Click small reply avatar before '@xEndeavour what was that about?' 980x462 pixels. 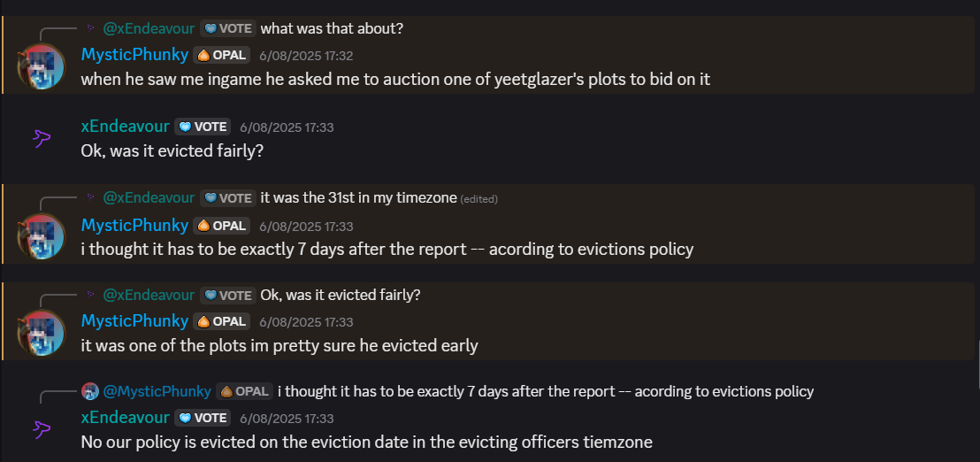[90, 28]
